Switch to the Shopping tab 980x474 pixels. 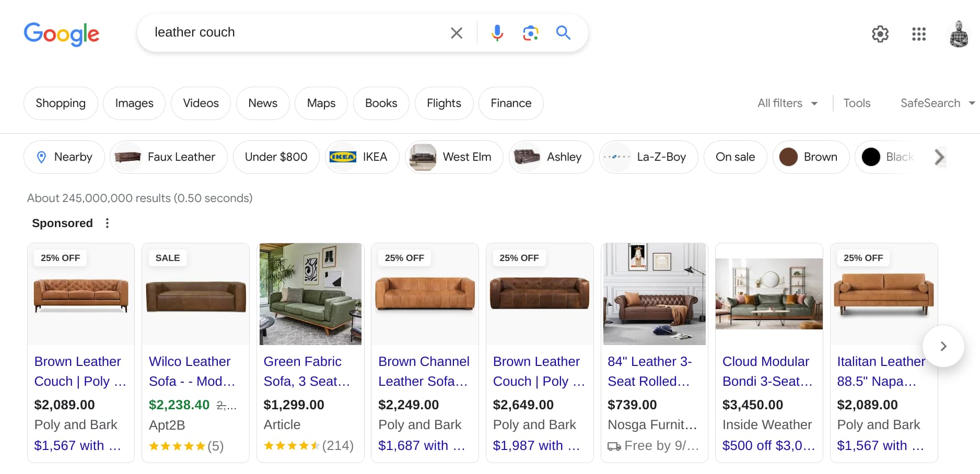pos(61,103)
